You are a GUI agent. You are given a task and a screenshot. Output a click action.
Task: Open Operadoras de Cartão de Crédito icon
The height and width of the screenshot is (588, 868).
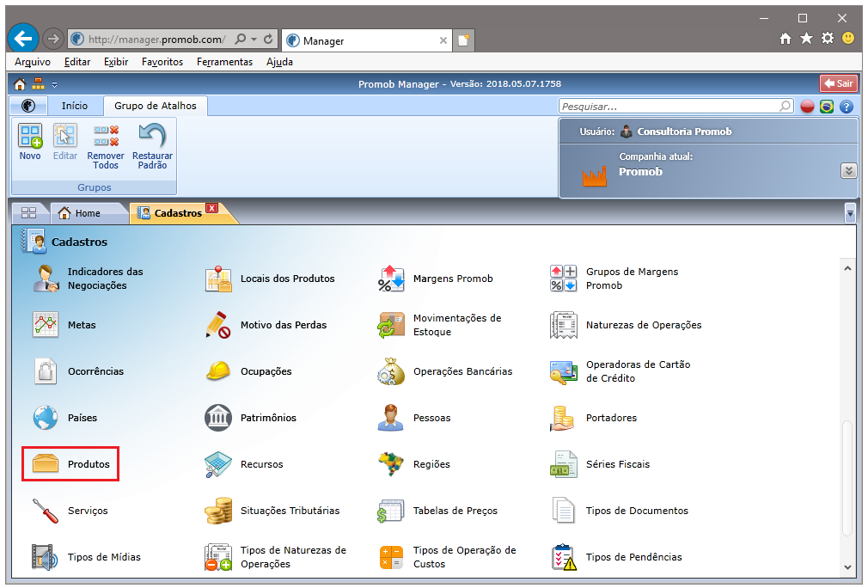(x=564, y=371)
